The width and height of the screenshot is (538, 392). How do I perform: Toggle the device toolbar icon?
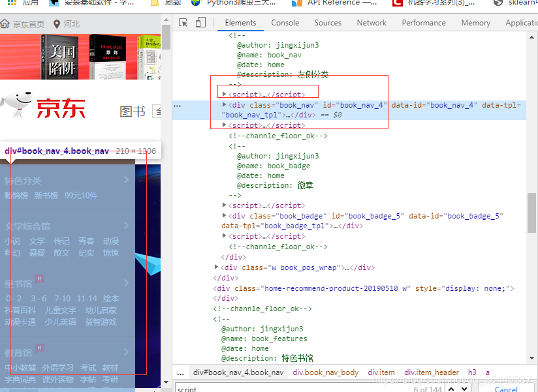pos(200,23)
